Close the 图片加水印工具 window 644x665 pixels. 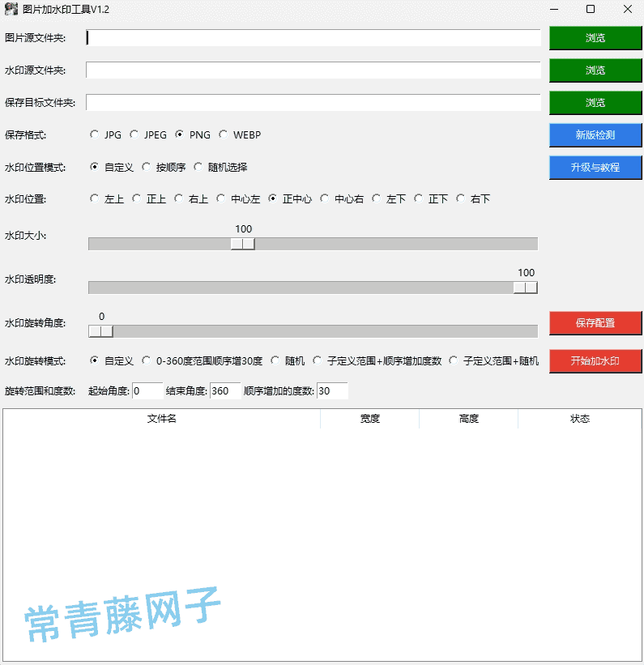628,9
